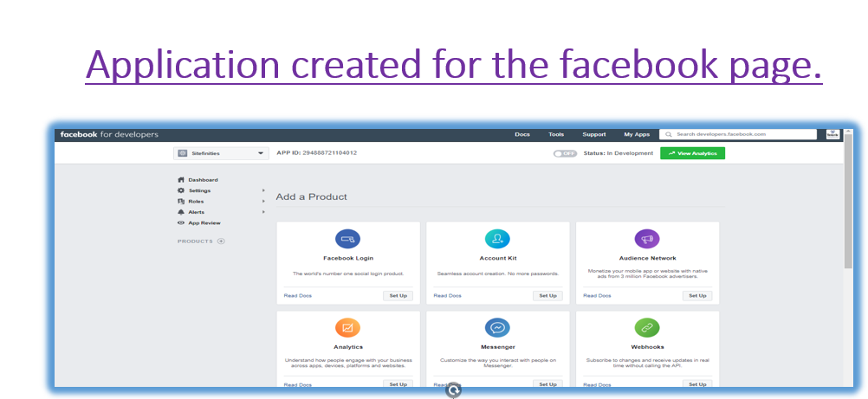Click the PRODUCTS sidebar label
Viewport: 868px width, 399px height.
click(195, 241)
